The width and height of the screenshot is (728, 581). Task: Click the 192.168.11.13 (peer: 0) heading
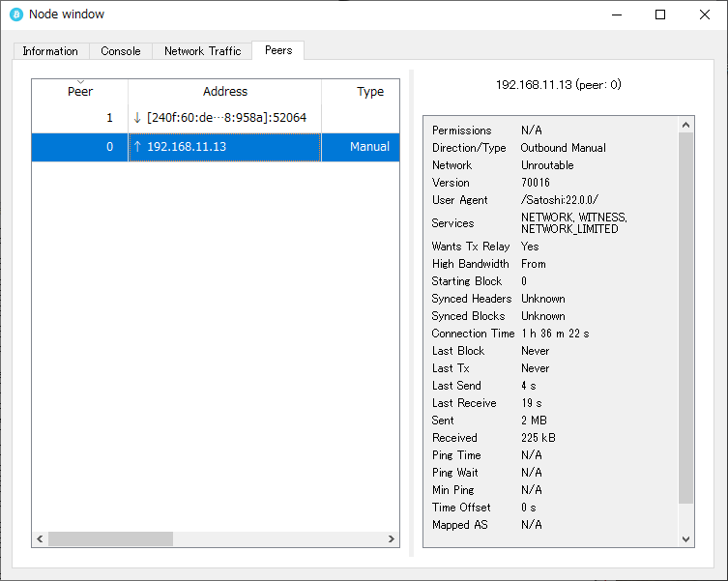tap(559, 84)
